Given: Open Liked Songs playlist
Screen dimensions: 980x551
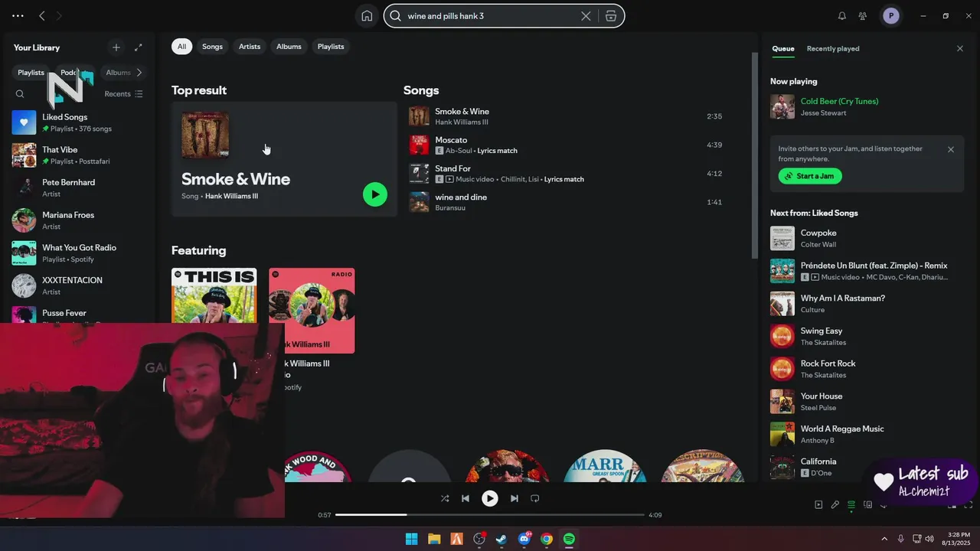Looking at the screenshot, I should click(x=78, y=122).
